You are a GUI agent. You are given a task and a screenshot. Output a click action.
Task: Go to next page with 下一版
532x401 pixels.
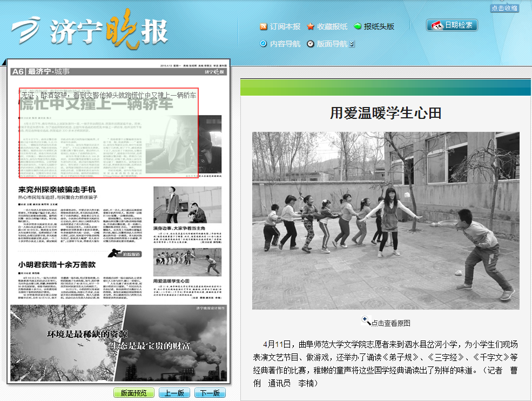tap(210, 393)
